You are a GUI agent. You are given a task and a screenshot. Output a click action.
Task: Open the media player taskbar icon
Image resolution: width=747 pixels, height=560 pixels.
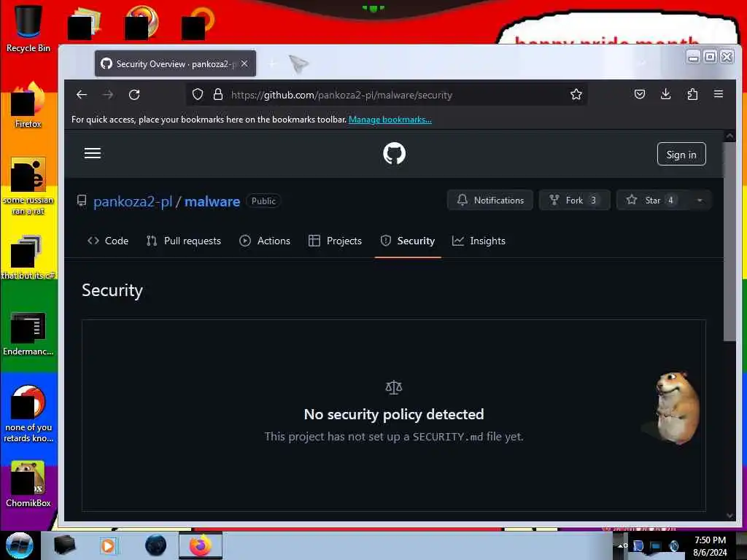click(x=109, y=545)
